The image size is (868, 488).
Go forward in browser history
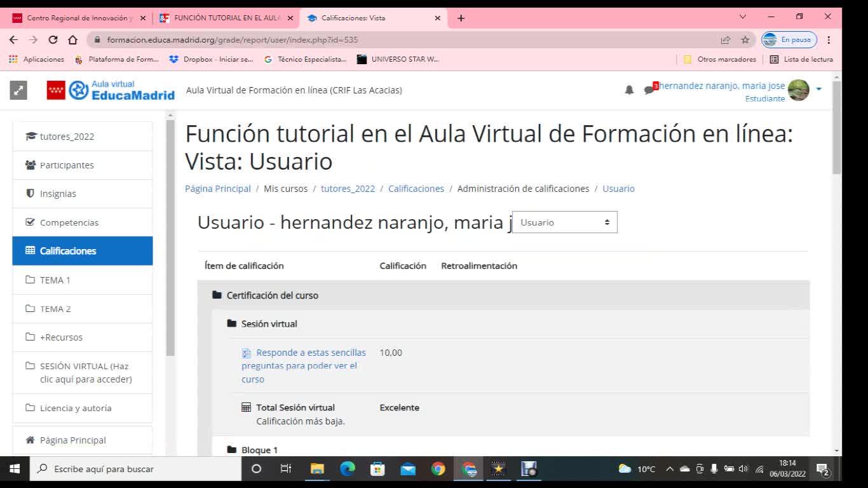click(34, 39)
